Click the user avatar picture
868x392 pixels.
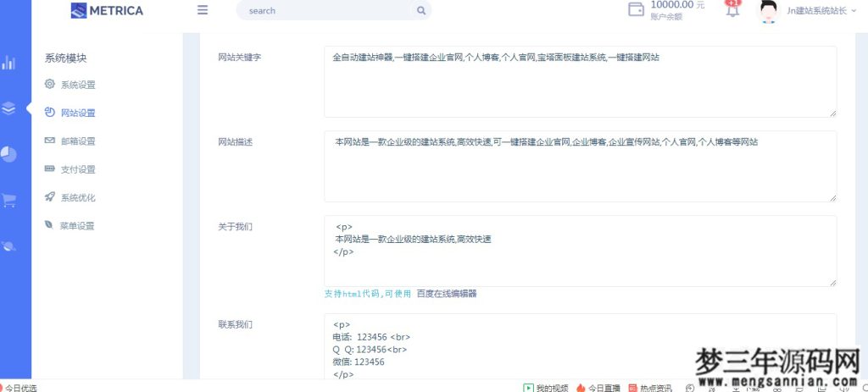(x=767, y=12)
